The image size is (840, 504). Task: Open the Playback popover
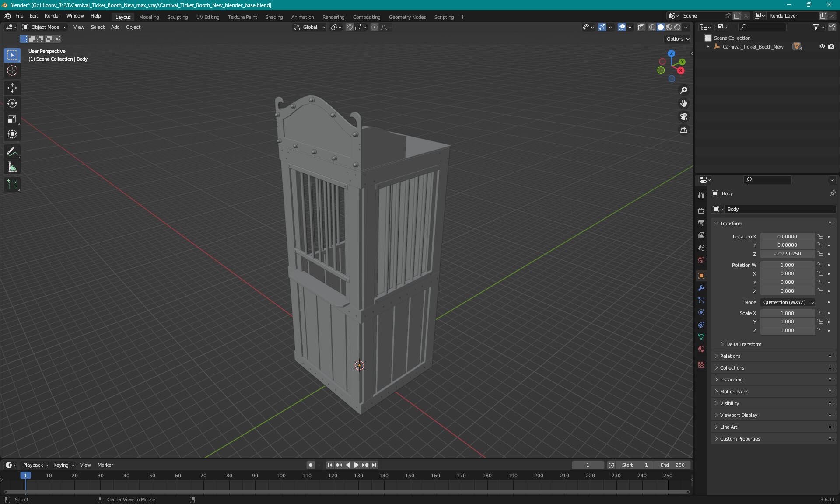coord(35,465)
